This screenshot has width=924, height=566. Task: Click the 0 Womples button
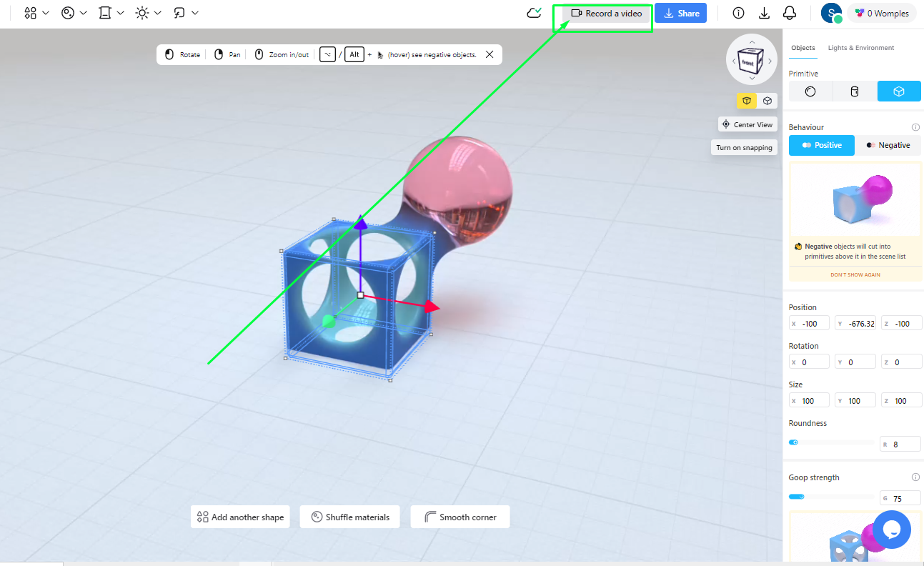[x=883, y=13]
